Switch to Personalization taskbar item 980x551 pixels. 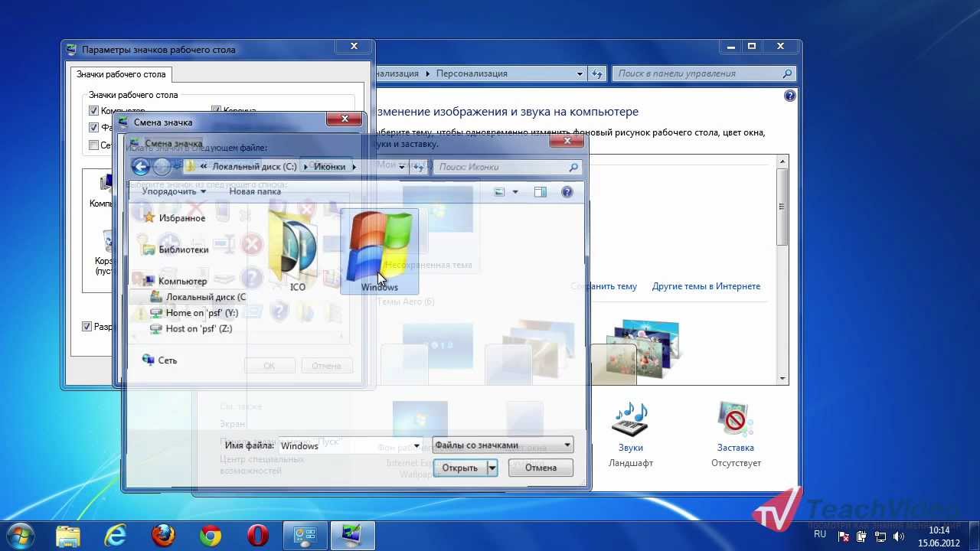pos(353,536)
